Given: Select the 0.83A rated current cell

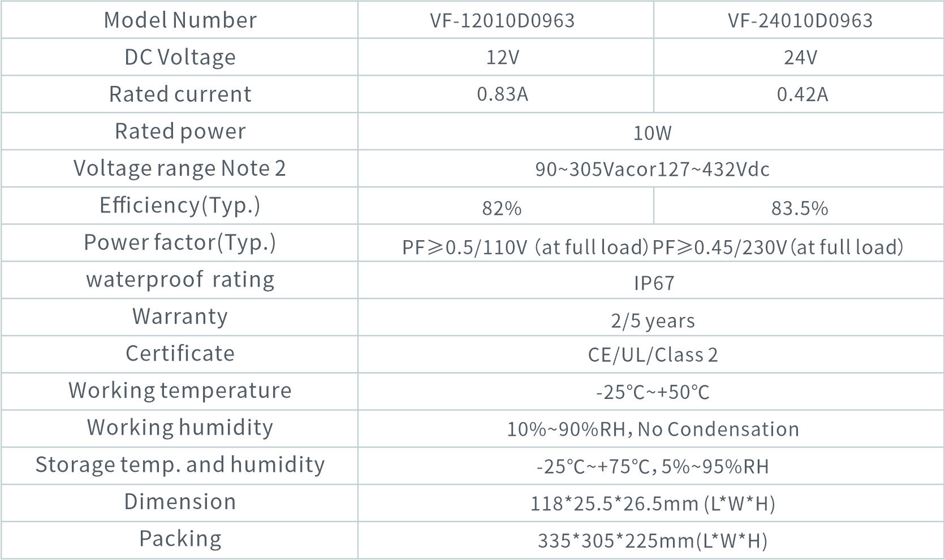Looking at the screenshot, I should pos(502,94).
